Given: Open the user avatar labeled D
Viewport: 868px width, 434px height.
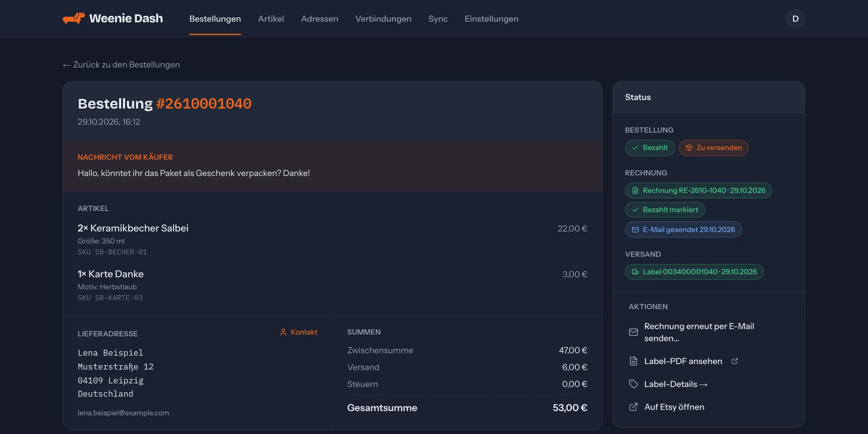Looking at the screenshot, I should click(795, 19).
